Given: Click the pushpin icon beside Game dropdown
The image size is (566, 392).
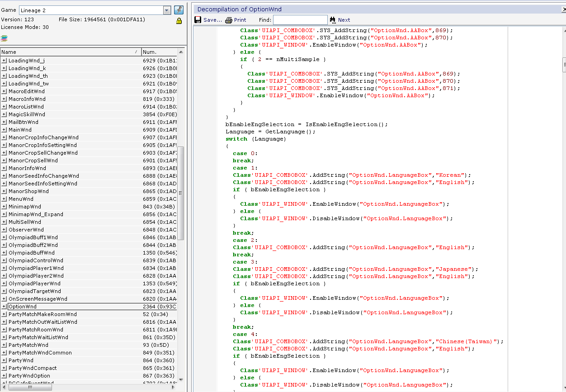Looking at the screenshot, I should (x=179, y=10).
